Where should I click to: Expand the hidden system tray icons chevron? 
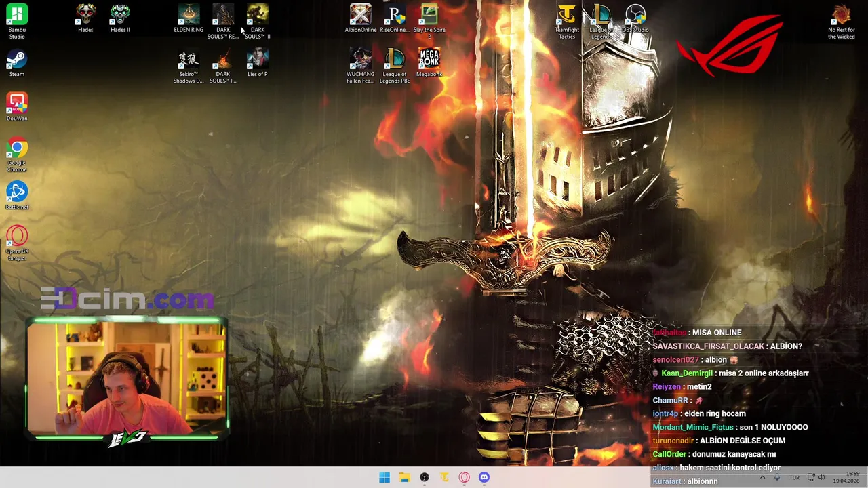(x=762, y=478)
